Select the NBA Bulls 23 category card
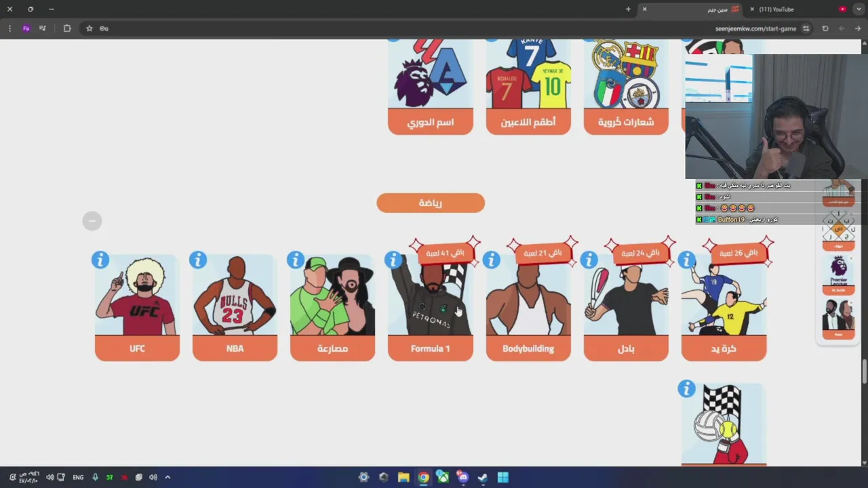868x488 pixels. coord(235,308)
